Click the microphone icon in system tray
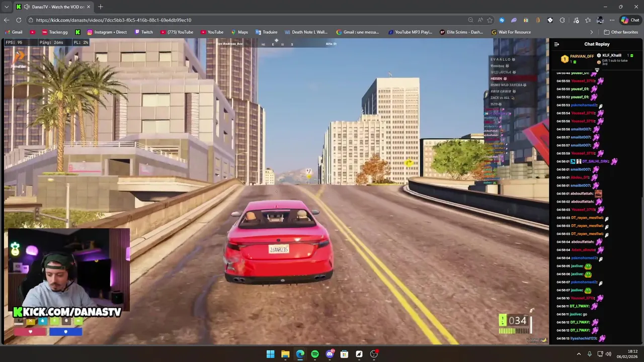Image resolution: width=644 pixels, height=362 pixels. click(589, 354)
